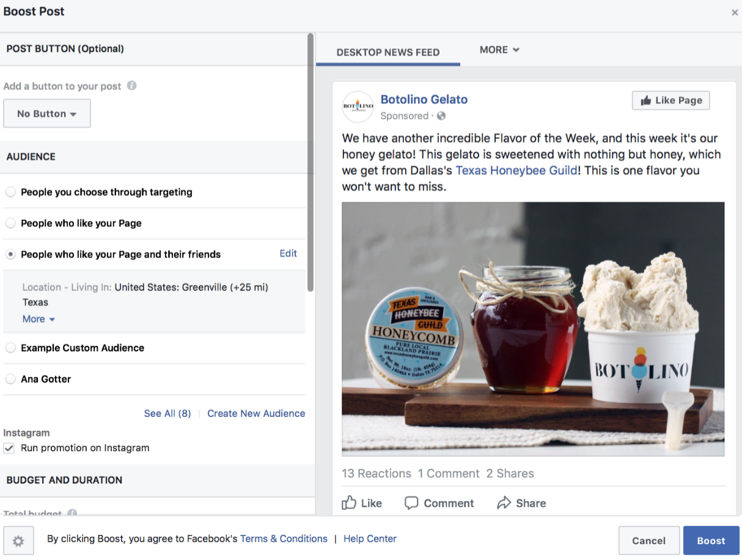The image size is (742, 560).
Task: Switch to the Desktop News Feed tab
Action: click(388, 52)
